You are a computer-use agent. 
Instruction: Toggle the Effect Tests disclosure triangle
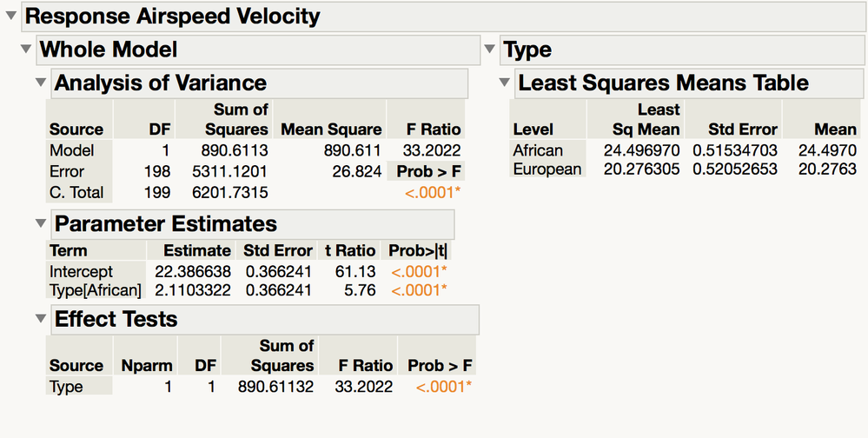pos(40,319)
